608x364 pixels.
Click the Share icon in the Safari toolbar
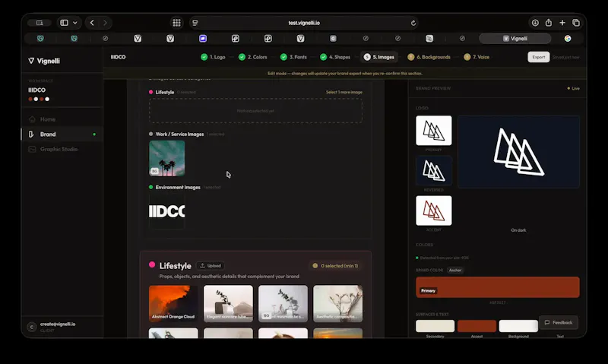(x=549, y=23)
